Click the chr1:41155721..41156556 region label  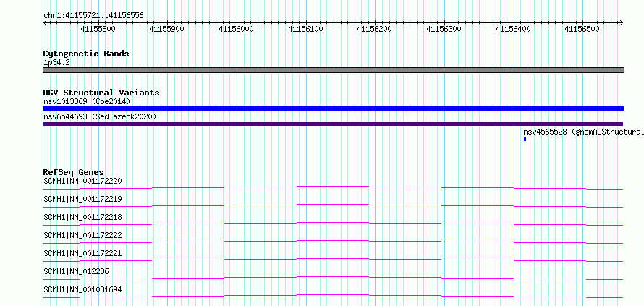[93, 16]
